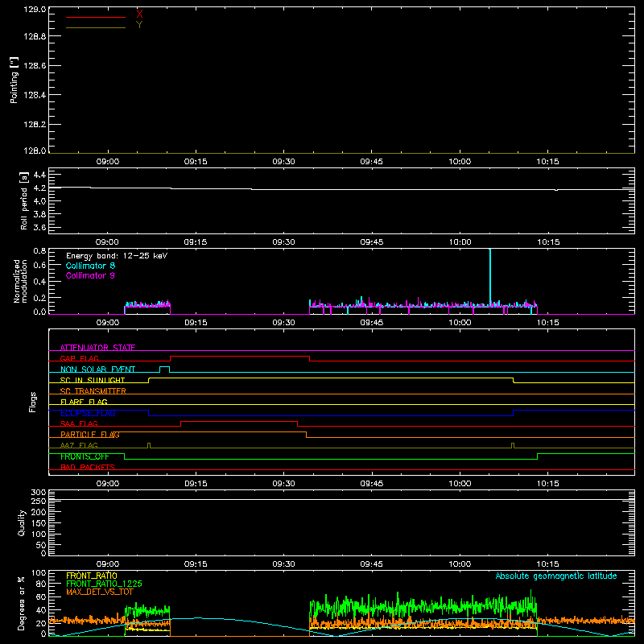Click the 150 tick on Quality axis

(39, 523)
